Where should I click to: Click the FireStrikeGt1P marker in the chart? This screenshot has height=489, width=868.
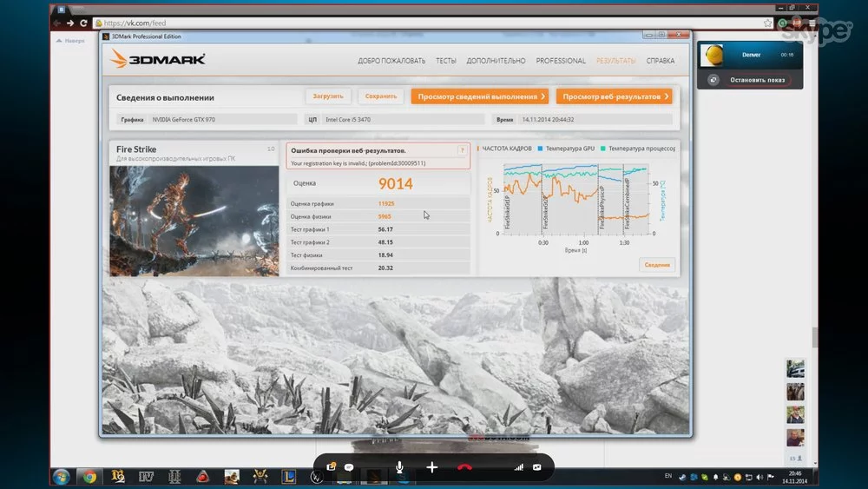[x=508, y=213]
